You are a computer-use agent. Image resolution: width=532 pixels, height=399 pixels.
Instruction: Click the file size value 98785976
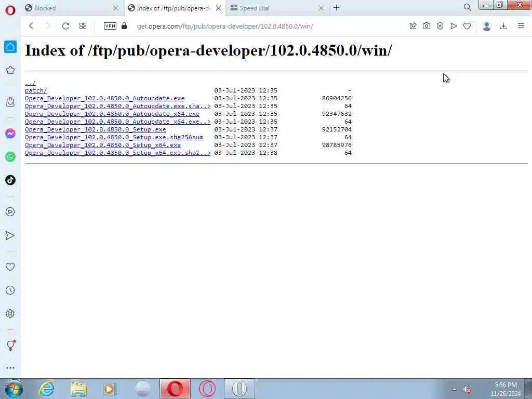(x=337, y=145)
